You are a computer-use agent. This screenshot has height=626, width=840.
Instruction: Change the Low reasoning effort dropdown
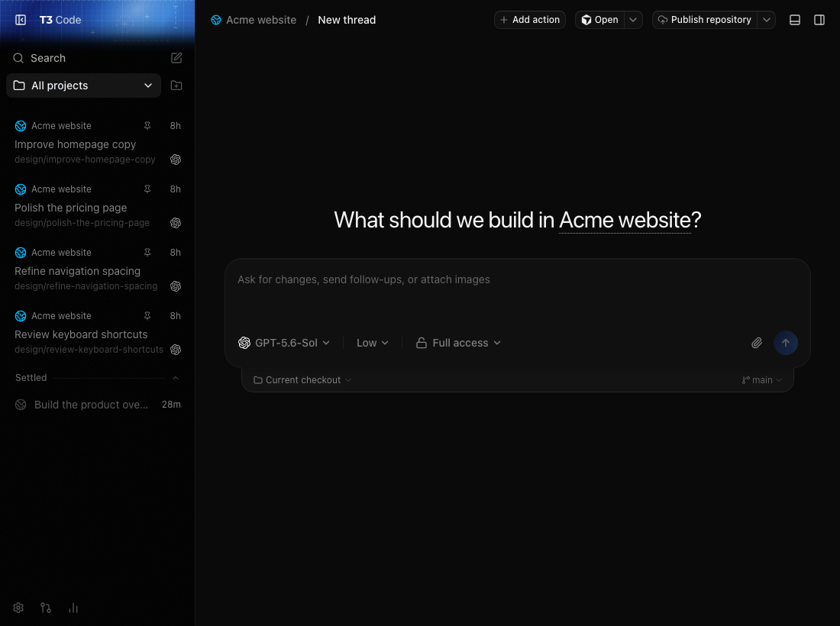(x=373, y=343)
